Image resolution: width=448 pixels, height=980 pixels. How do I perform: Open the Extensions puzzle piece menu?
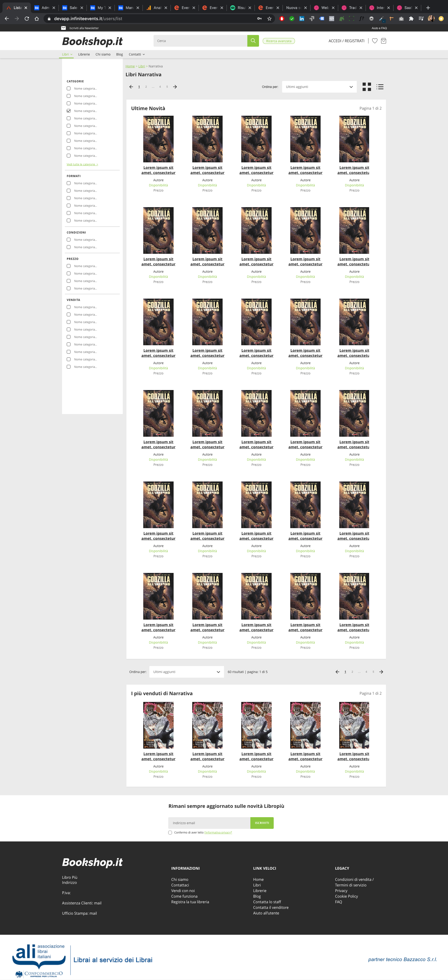pyautogui.click(x=411, y=19)
